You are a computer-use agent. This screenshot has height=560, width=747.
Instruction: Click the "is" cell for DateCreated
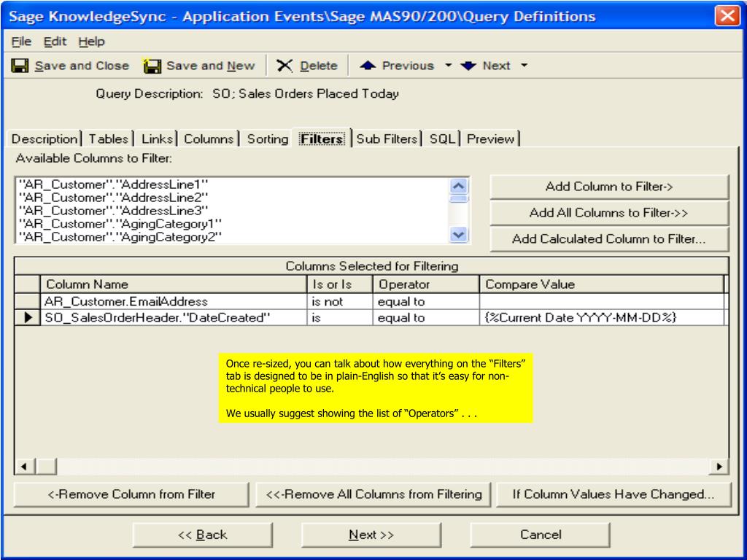340,318
